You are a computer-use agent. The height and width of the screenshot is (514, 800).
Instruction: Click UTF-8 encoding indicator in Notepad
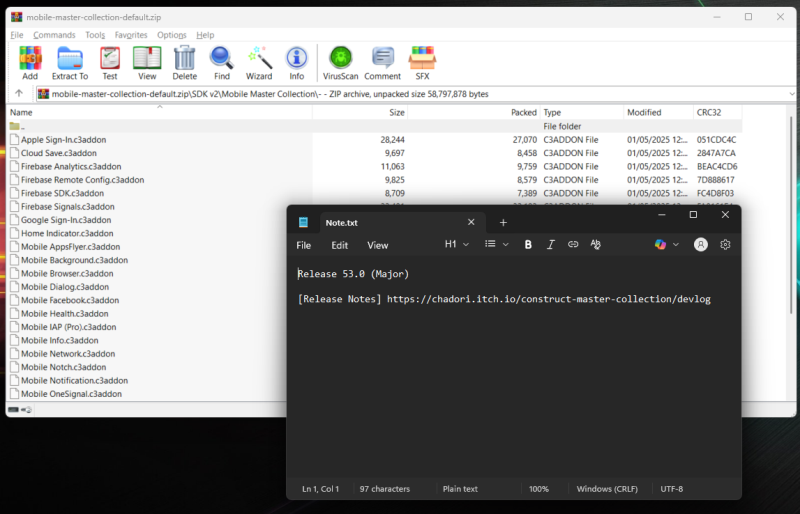point(671,488)
